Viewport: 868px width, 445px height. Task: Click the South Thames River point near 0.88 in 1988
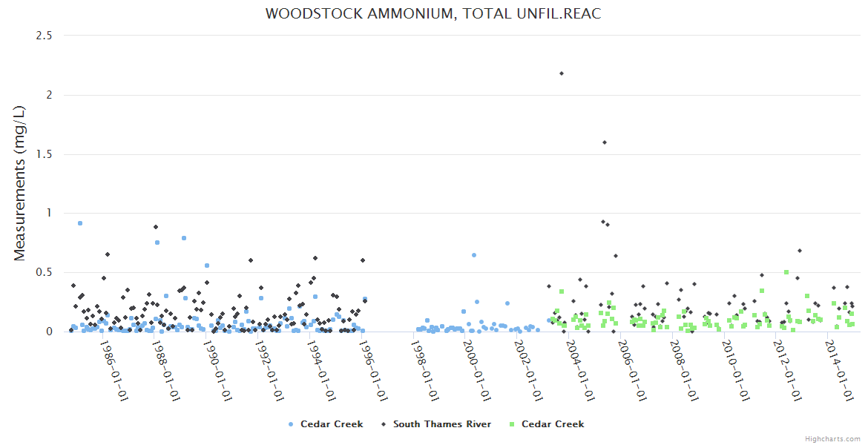pyautogui.click(x=156, y=227)
